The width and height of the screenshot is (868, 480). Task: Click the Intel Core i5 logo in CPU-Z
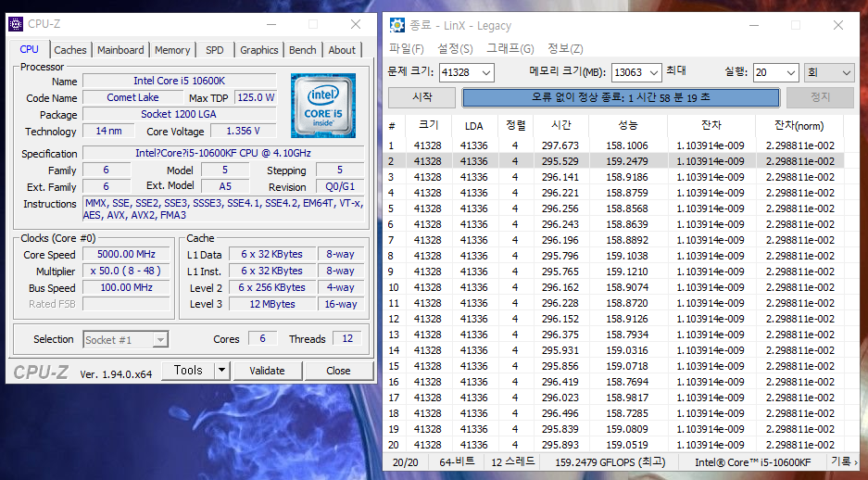pyautogui.click(x=322, y=106)
